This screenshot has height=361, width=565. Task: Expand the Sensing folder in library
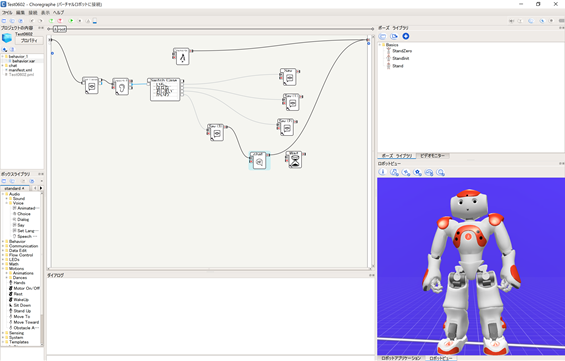[3, 333]
